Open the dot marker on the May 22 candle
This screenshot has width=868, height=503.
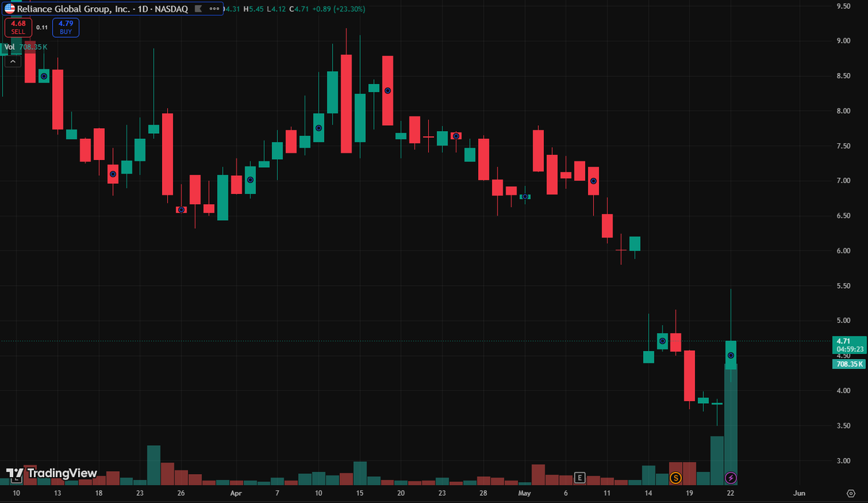731,355
